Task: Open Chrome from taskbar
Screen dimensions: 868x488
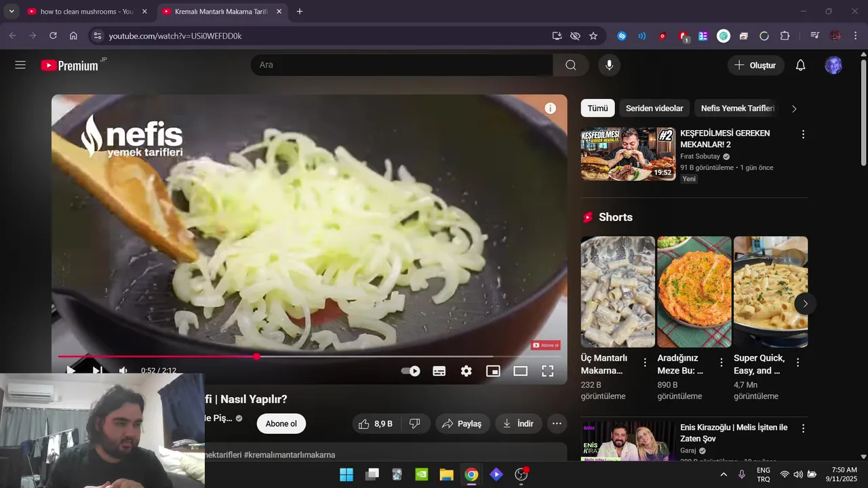Action: (x=471, y=474)
